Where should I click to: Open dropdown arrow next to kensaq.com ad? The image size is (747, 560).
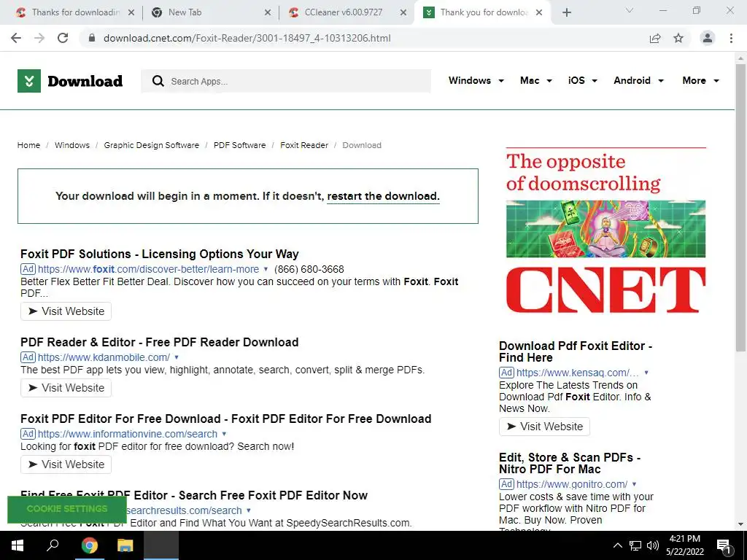click(x=646, y=373)
